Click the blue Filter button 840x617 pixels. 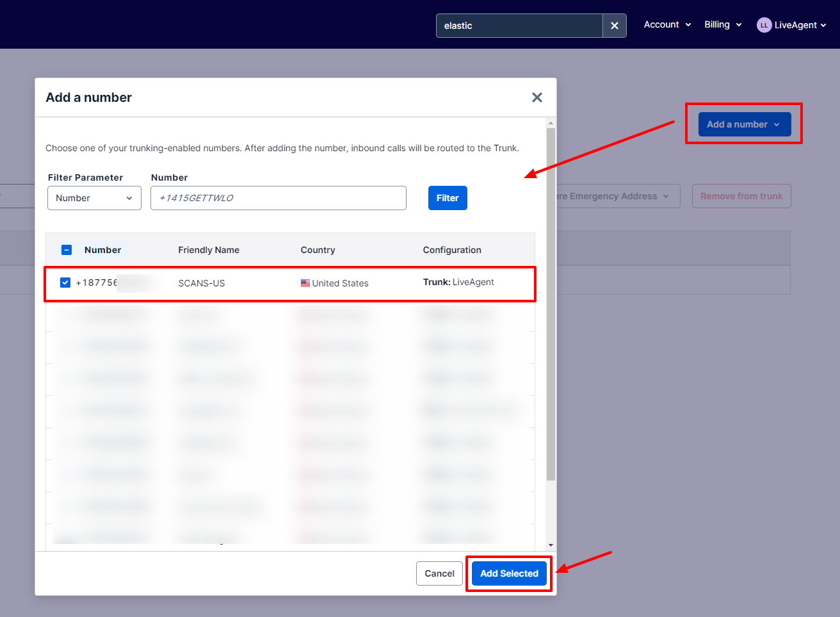(x=448, y=198)
